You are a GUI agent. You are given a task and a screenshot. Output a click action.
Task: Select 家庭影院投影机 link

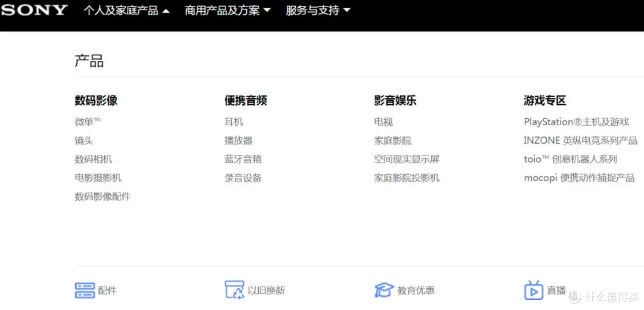(x=407, y=178)
